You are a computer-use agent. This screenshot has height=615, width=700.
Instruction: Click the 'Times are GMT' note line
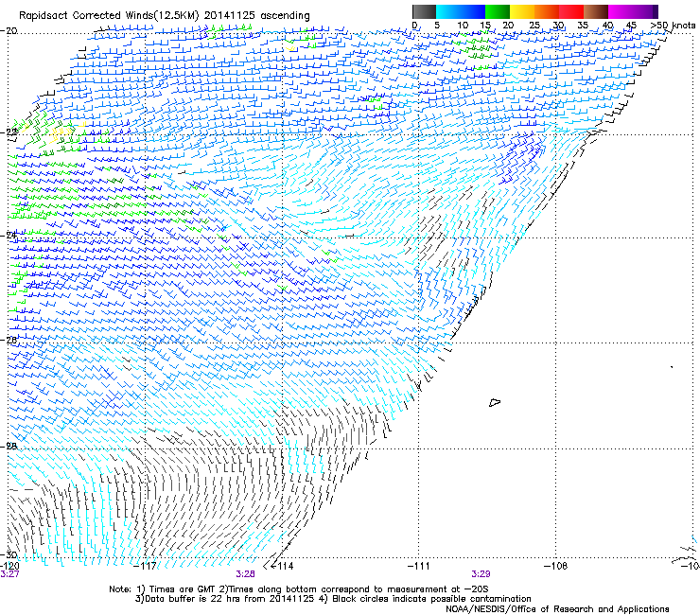point(299,589)
